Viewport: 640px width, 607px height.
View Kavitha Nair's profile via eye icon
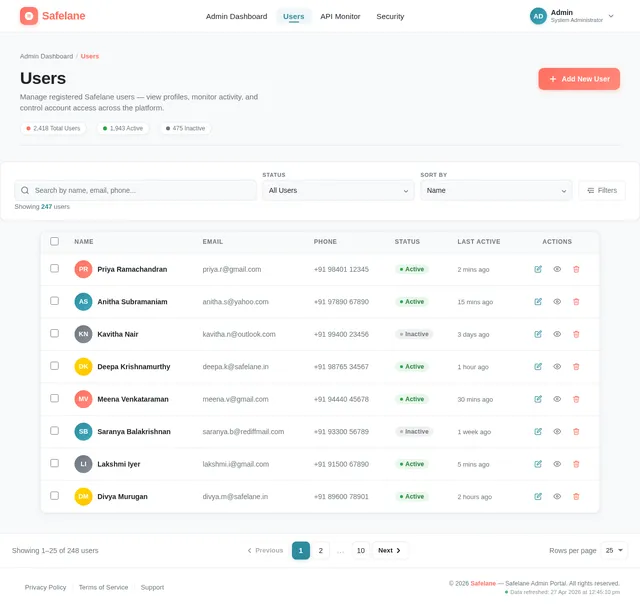[x=557, y=334]
